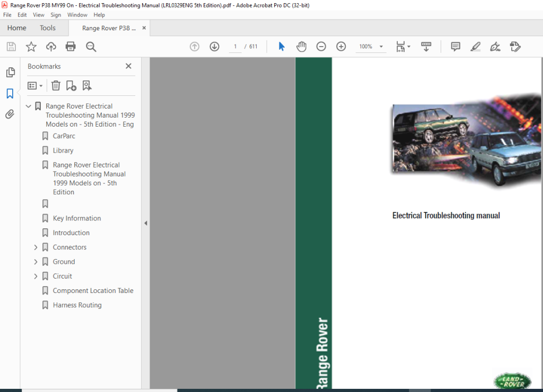Screen dimensions: 543x392
Task: Add new bookmark icon
Action: 71,85
